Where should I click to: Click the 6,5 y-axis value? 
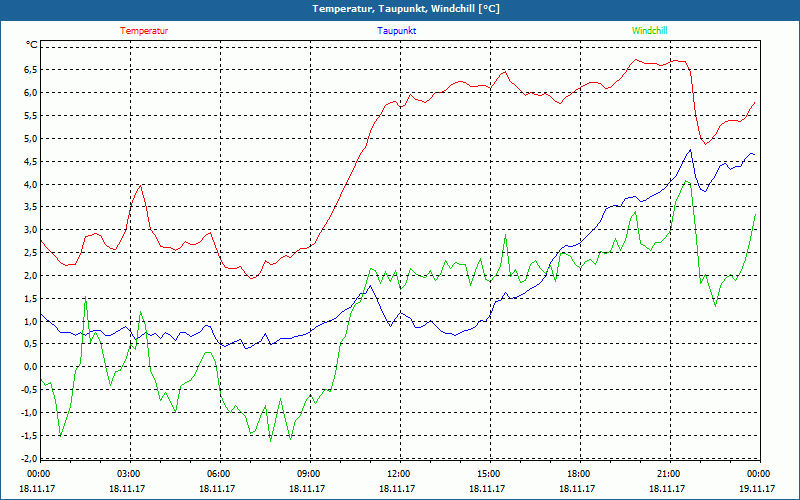(31, 70)
